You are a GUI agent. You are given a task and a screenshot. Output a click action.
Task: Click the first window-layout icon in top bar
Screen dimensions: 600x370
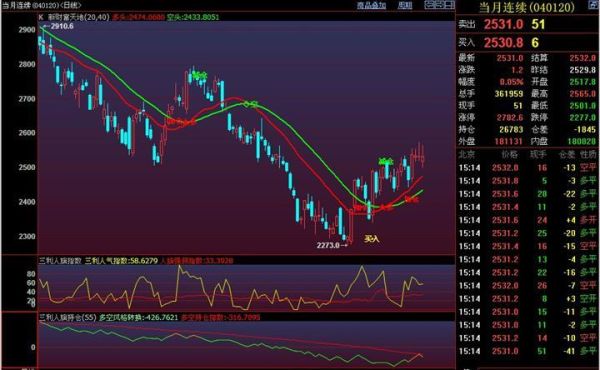click(429, 5)
